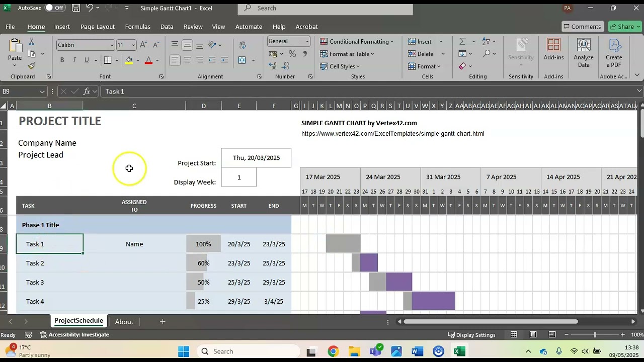Expand Cell Styles dropdown
The image size is (644, 362).
(x=358, y=66)
